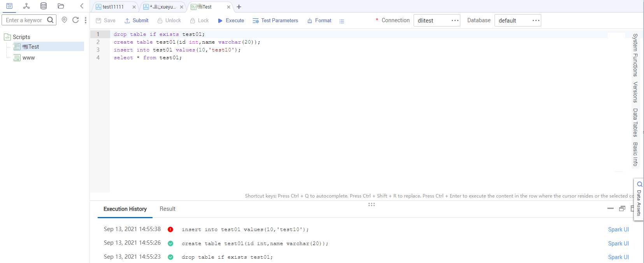Click the workflow node icon in sidebar header
Screen dimensions: 644x263
(26, 6)
